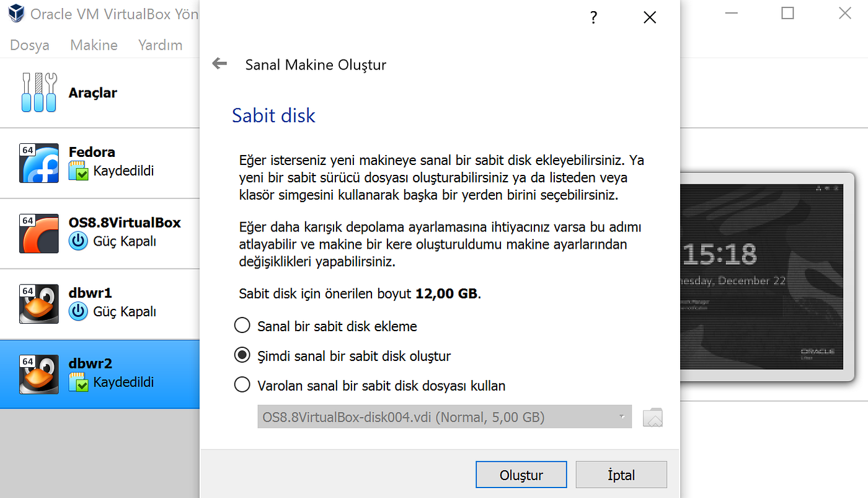Select the dbwr1 penguin icon

(x=39, y=304)
